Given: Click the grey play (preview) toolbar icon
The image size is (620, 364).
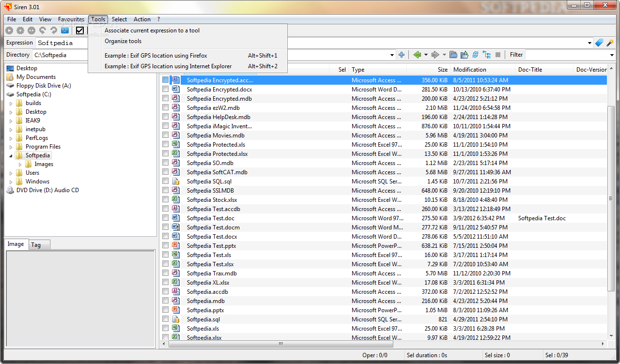Looking at the screenshot, I should coord(9,30).
